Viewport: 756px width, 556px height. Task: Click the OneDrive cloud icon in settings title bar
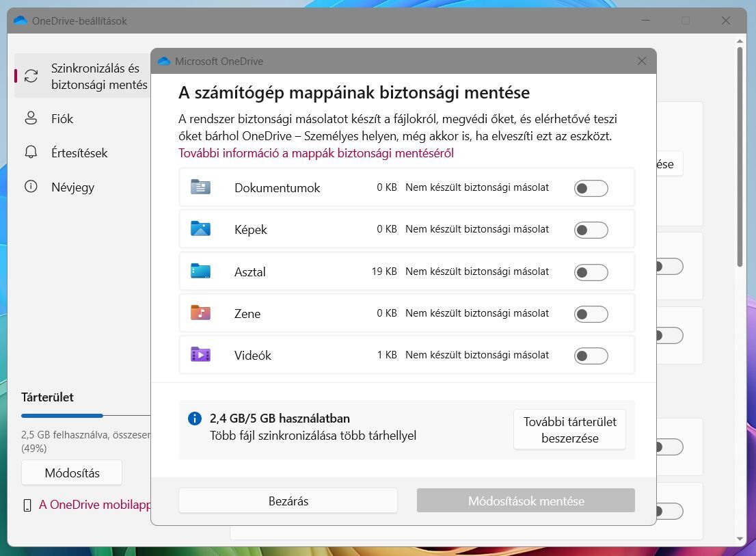(21, 21)
